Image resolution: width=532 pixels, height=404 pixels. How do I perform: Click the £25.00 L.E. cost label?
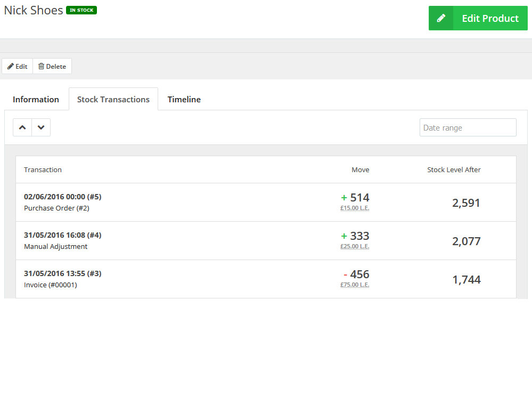coord(355,246)
